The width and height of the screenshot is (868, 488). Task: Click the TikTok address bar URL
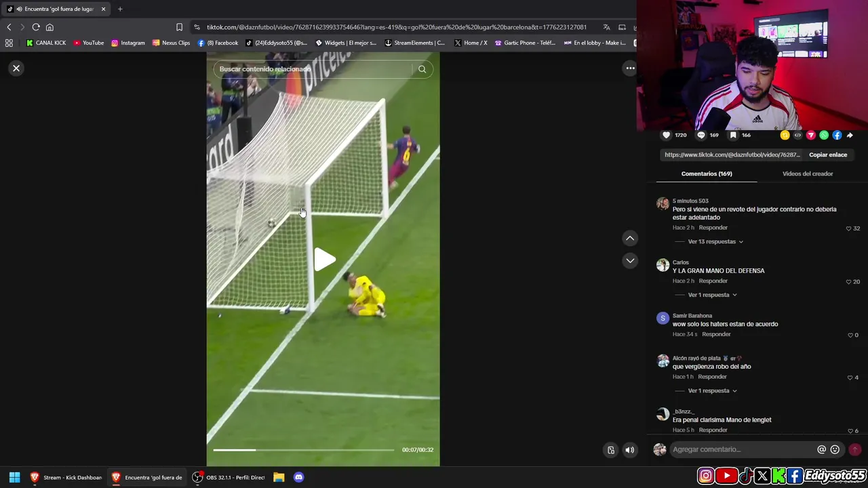pyautogui.click(x=397, y=27)
